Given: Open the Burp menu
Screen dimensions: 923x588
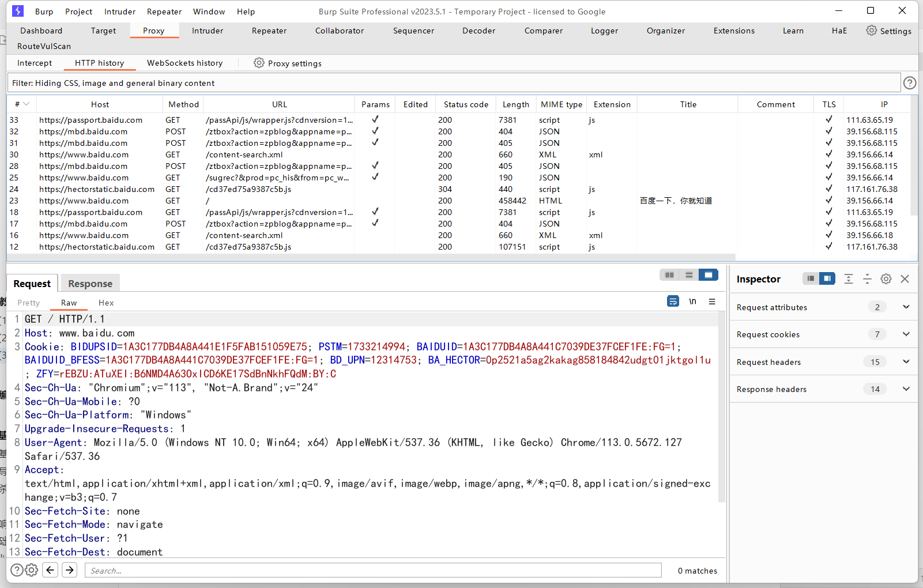Looking at the screenshot, I should click(44, 12).
